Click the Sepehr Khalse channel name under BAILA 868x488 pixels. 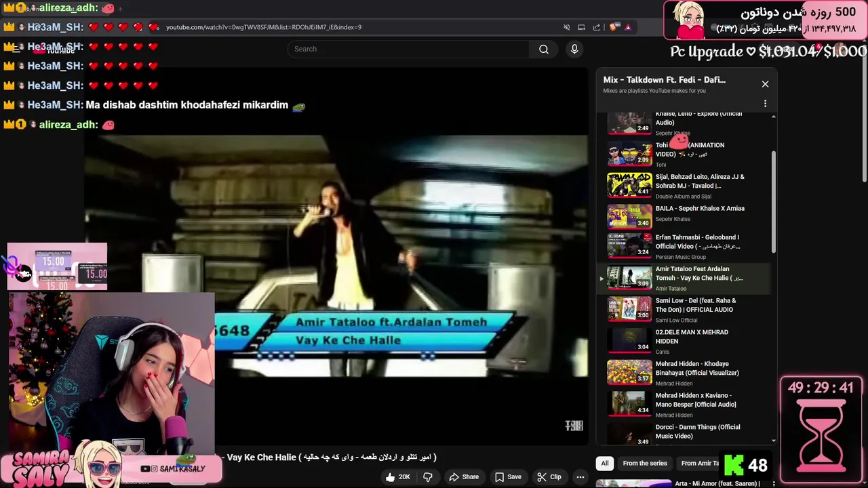click(x=673, y=219)
